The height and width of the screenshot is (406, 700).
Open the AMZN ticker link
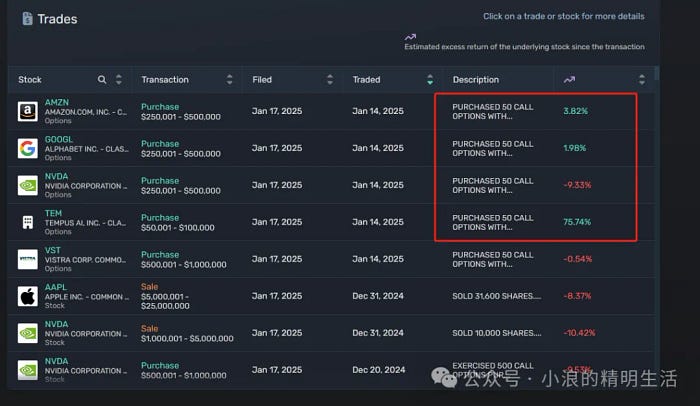click(57, 102)
